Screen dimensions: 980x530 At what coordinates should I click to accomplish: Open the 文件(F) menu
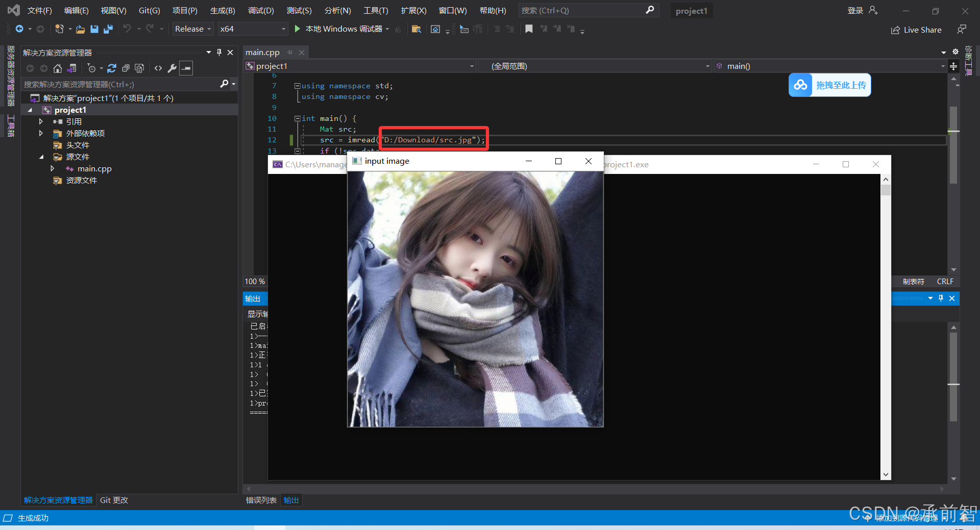(39, 10)
